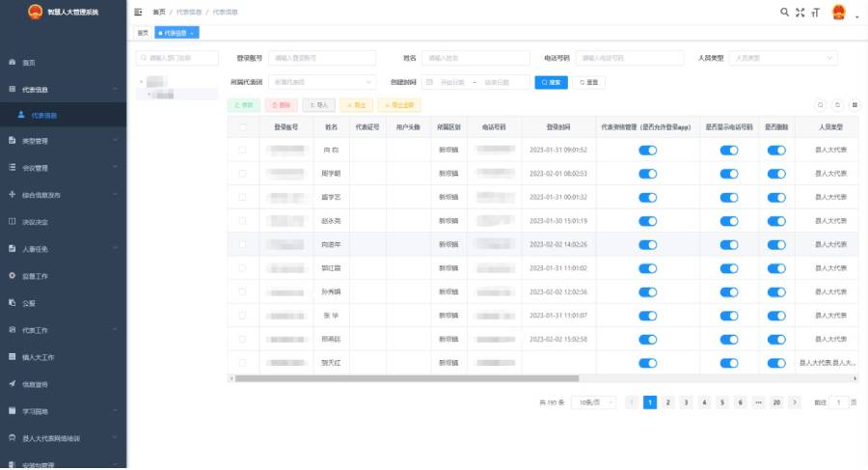The image size is (868, 470).
Task: Click the round refresh icon above table
Action: point(837,105)
